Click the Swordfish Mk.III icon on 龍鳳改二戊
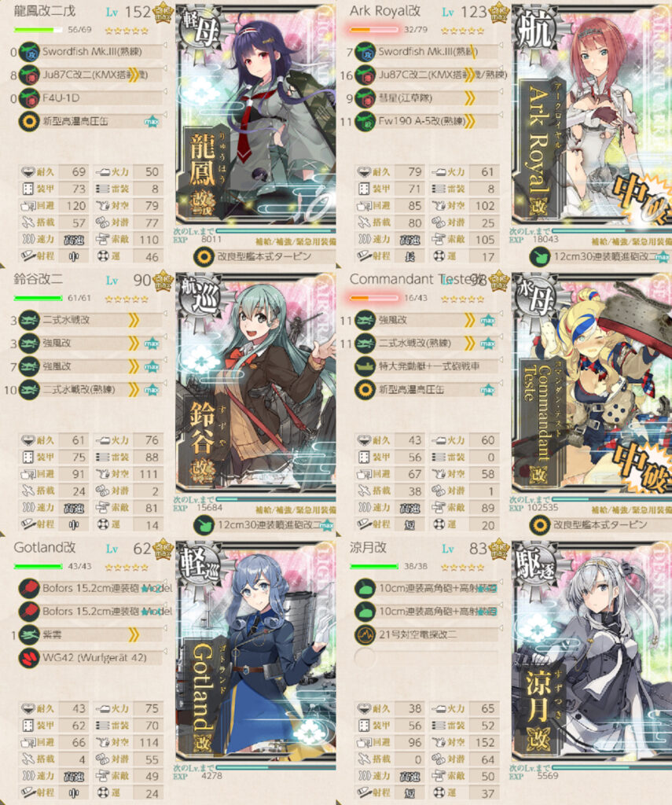 29,52
